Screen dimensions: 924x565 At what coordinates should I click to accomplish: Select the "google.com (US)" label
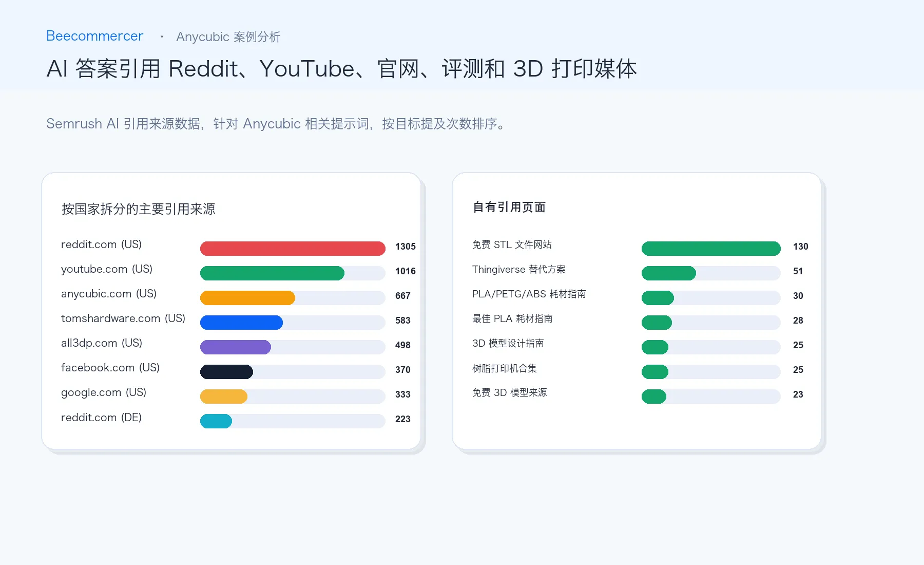[104, 392]
